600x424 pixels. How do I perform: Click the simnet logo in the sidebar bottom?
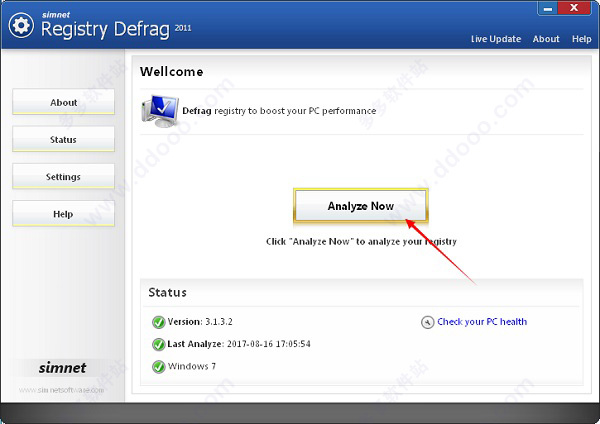pyautogui.click(x=62, y=368)
